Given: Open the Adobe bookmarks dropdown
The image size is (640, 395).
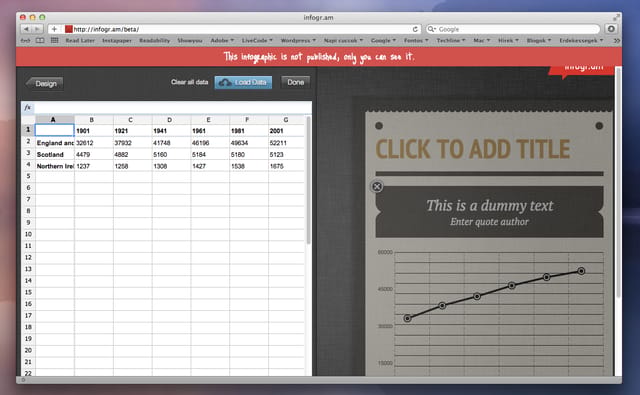Looking at the screenshot, I should (222, 40).
